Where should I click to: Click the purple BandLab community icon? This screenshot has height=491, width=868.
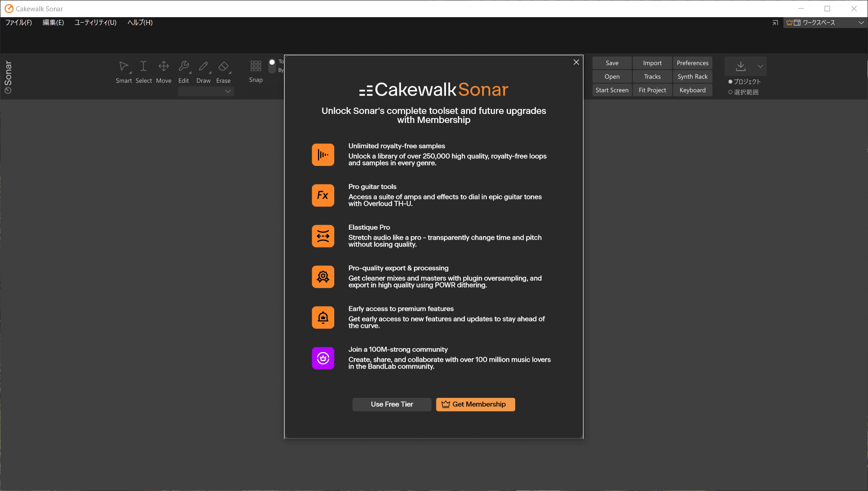point(323,358)
